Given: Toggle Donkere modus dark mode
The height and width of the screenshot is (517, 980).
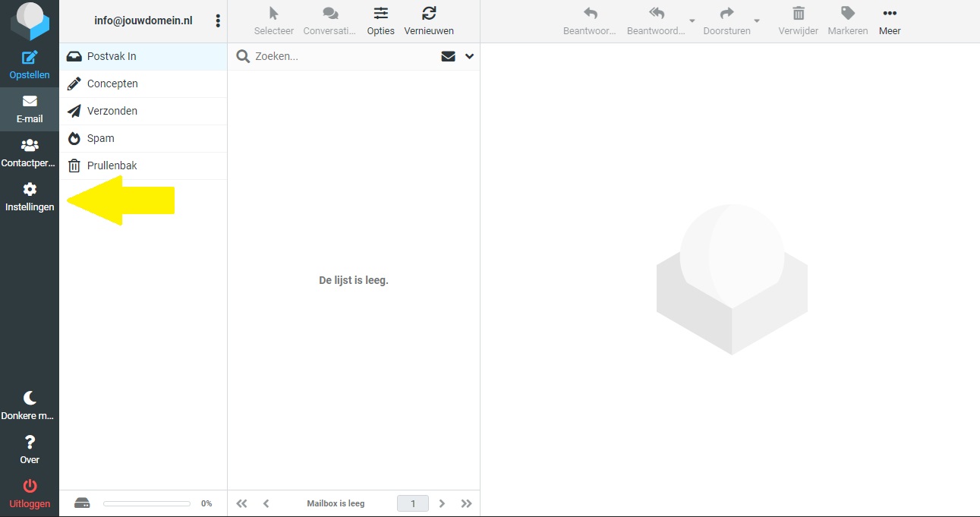Looking at the screenshot, I should coord(30,405).
